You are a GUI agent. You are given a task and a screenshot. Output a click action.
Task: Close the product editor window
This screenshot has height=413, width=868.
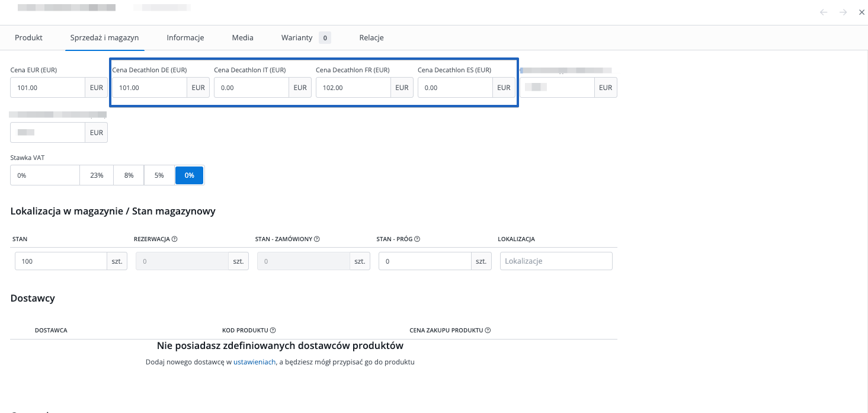tap(861, 12)
